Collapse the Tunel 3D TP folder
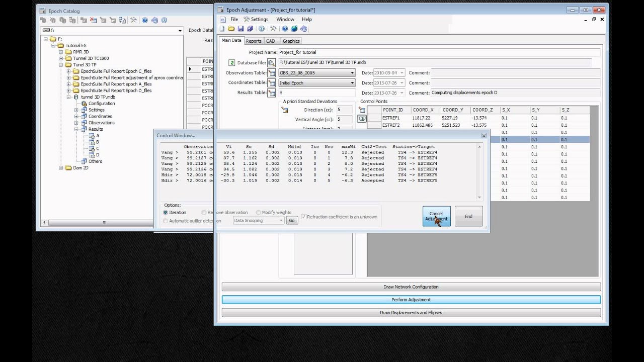 tap(61, 65)
